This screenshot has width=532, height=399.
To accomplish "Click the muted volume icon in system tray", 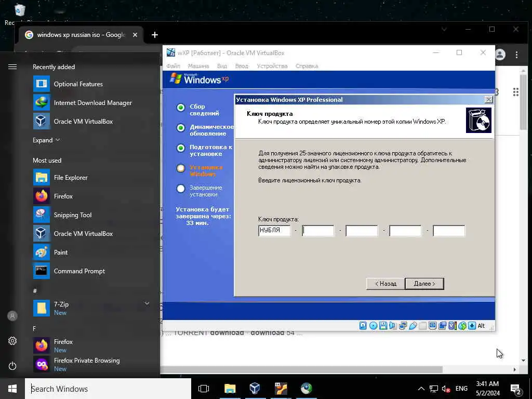I will [446, 389].
